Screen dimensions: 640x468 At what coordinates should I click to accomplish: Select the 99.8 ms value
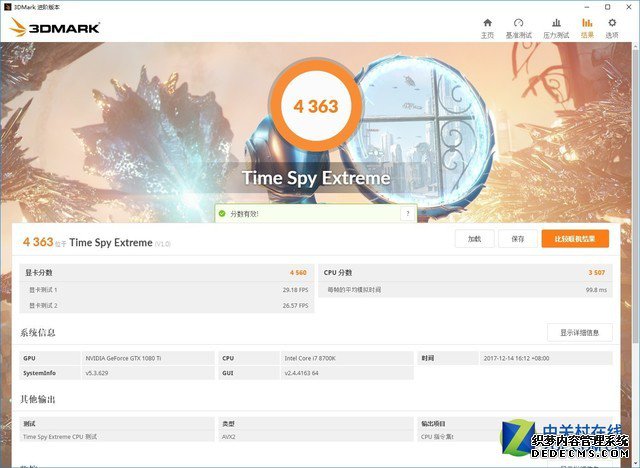(596, 290)
